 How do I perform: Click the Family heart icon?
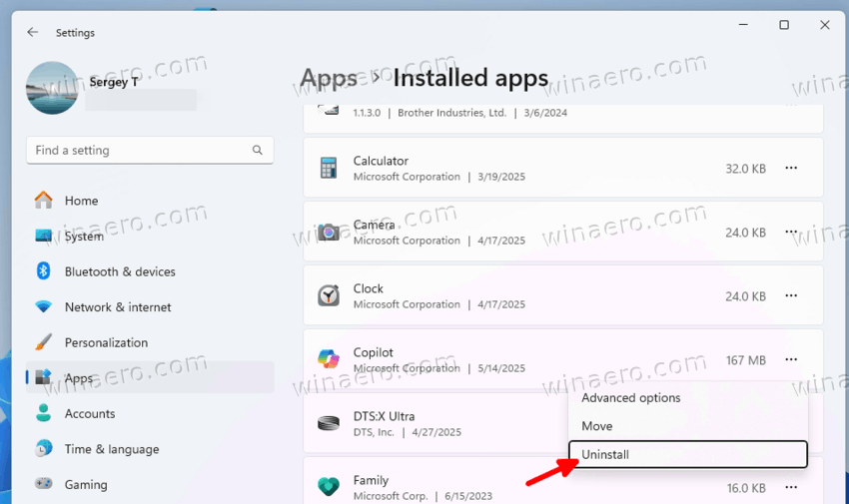pos(329,486)
